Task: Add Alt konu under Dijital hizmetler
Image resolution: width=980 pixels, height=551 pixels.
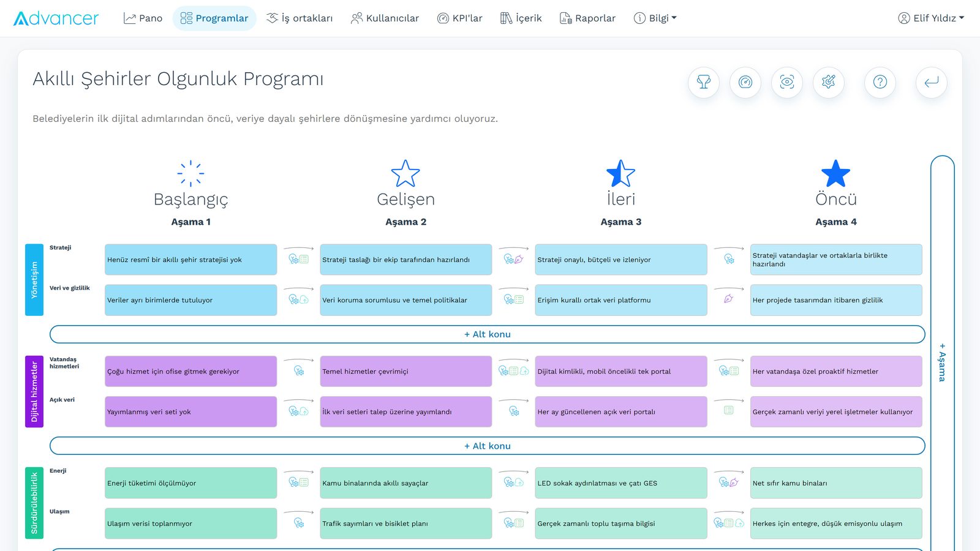Action: point(487,446)
